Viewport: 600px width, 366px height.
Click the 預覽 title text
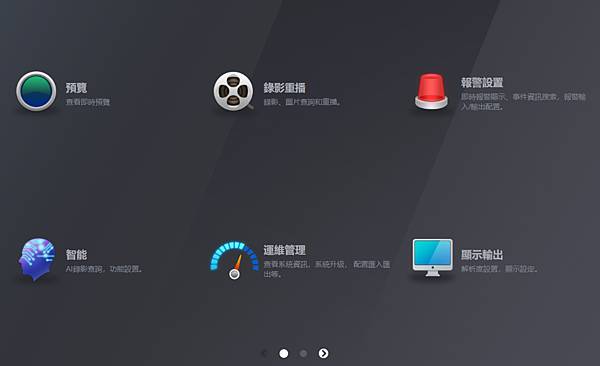76,88
